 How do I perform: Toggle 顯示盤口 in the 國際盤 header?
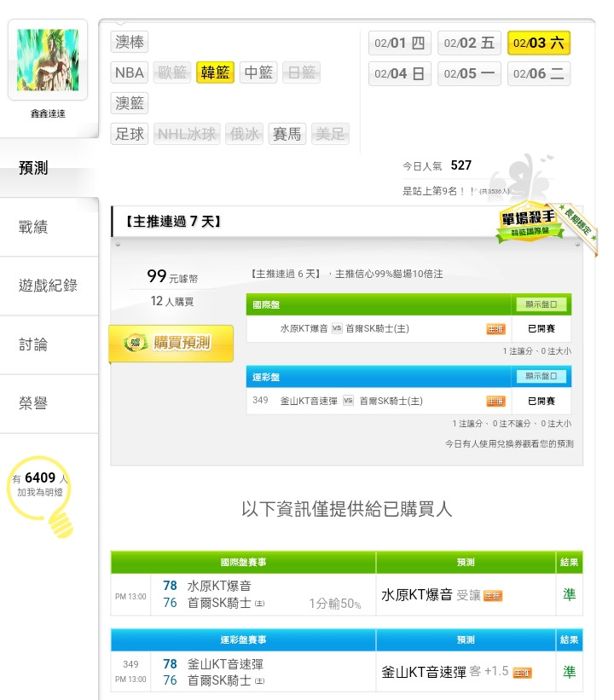tap(541, 304)
